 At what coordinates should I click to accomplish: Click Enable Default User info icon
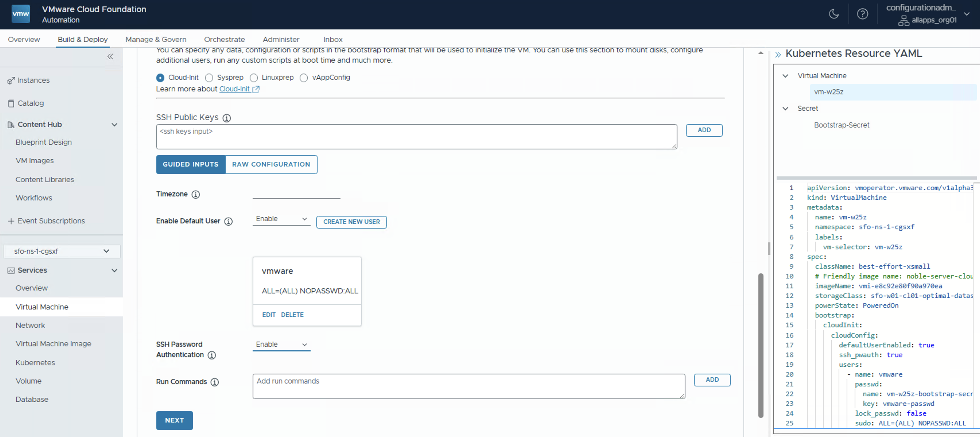[x=228, y=222]
